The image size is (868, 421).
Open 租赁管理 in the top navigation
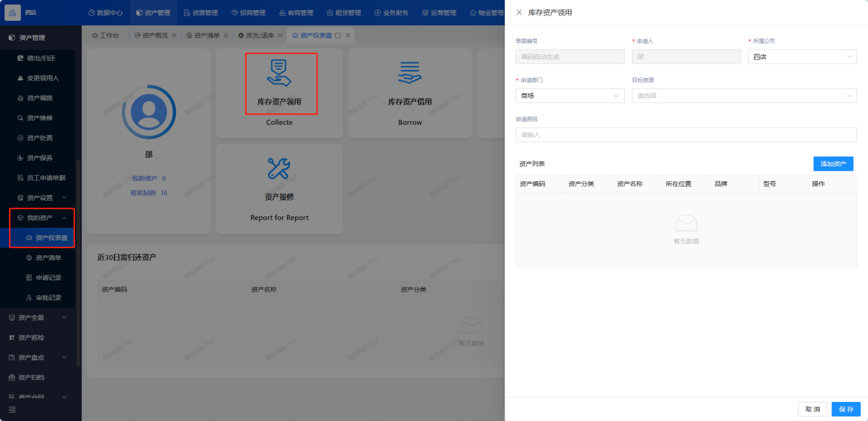click(x=344, y=13)
